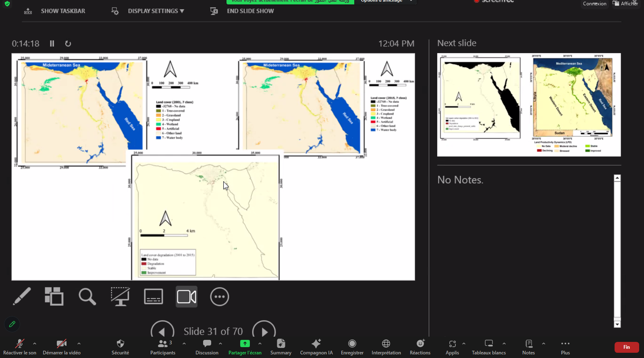Screen dimensions: 644x358
Task: Click the No Notes text area
Action: click(460, 180)
